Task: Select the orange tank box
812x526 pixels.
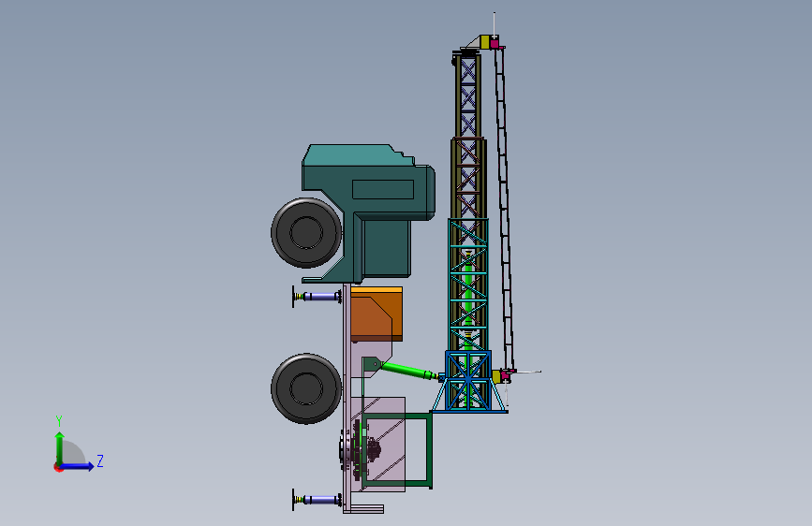Action: [x=376, y=314]
